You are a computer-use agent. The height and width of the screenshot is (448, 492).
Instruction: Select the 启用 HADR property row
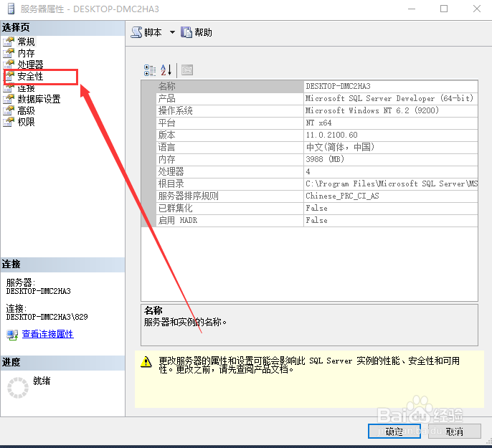(317, 221)
